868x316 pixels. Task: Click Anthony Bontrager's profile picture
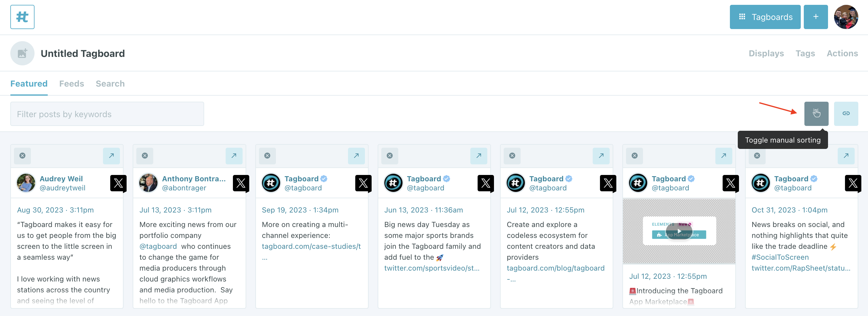[x=148, y=183]
